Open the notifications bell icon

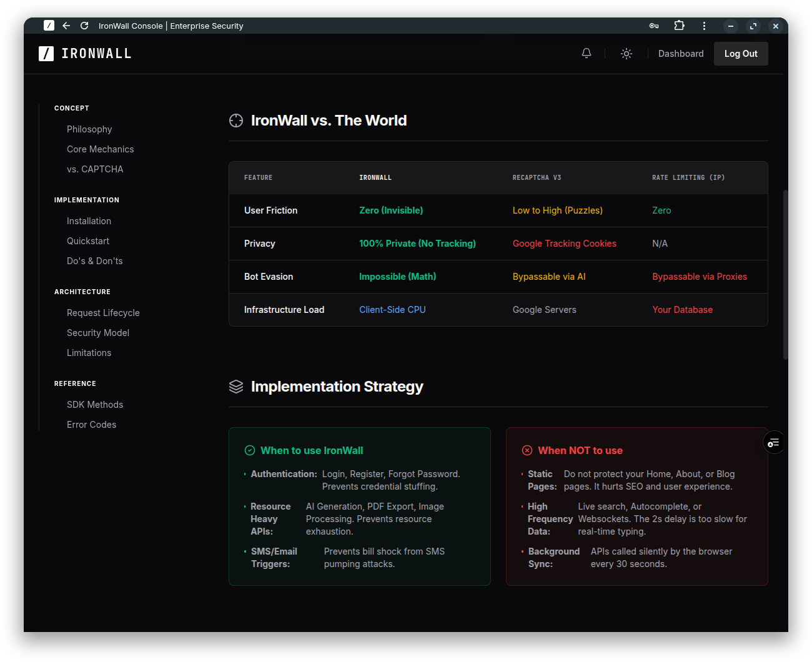pyautogui.click(x=586, y=53)
